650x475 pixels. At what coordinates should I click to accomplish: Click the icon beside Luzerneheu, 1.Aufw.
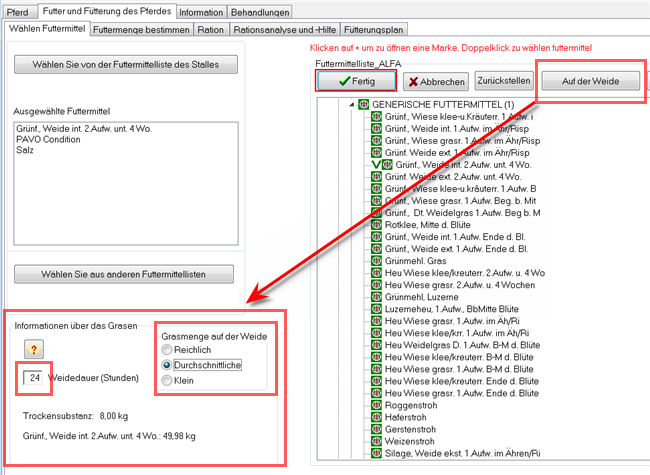[376, 309]
